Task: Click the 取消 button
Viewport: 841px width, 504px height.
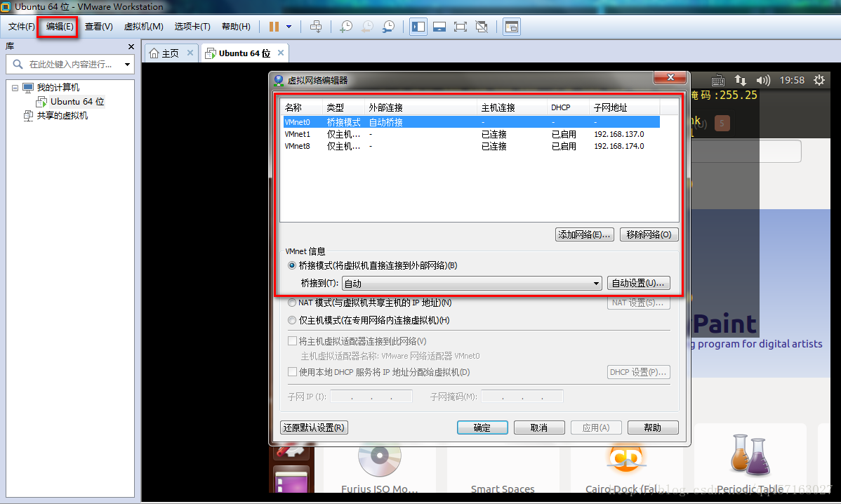Action: [539, 427]
